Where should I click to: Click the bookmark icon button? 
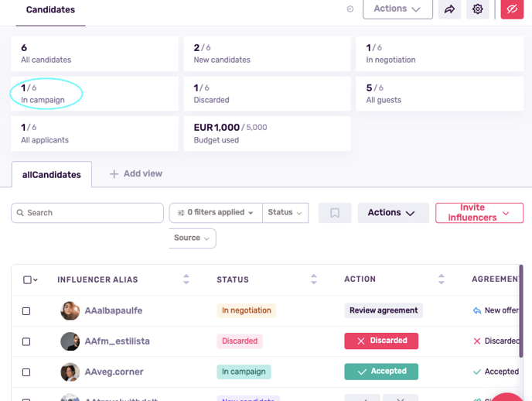point(335,213)
